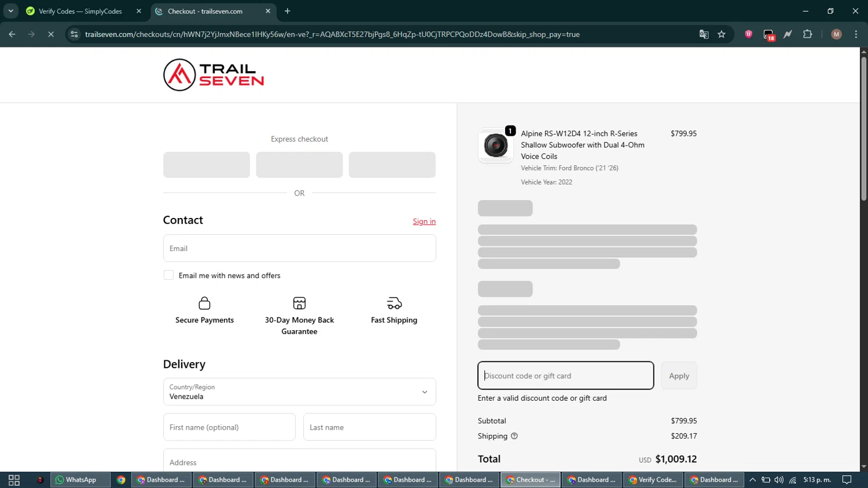The image size is (868, 488).
Task: Open the Chrome three-dot menu
Action: pos(856,34)
